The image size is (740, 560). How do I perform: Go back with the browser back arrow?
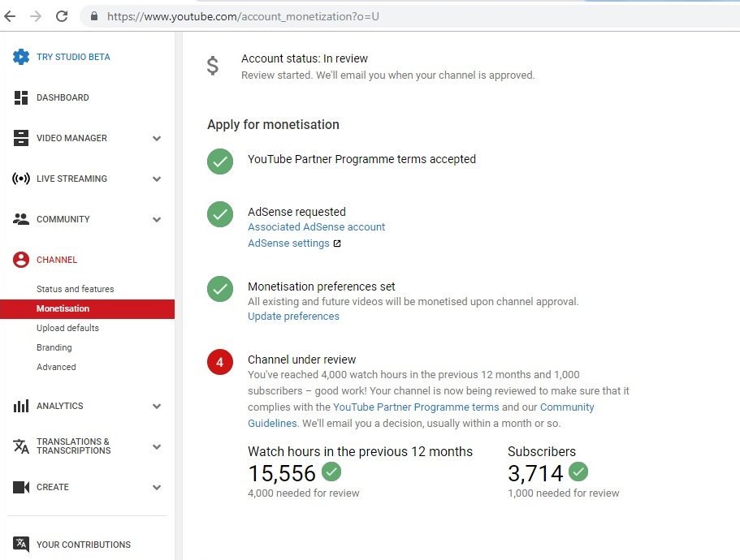10,16
